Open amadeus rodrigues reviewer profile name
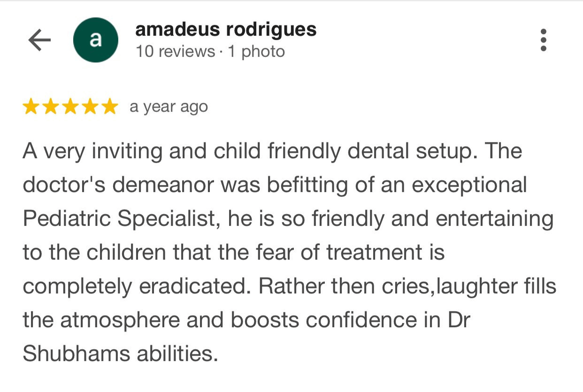 click(226, 30)
